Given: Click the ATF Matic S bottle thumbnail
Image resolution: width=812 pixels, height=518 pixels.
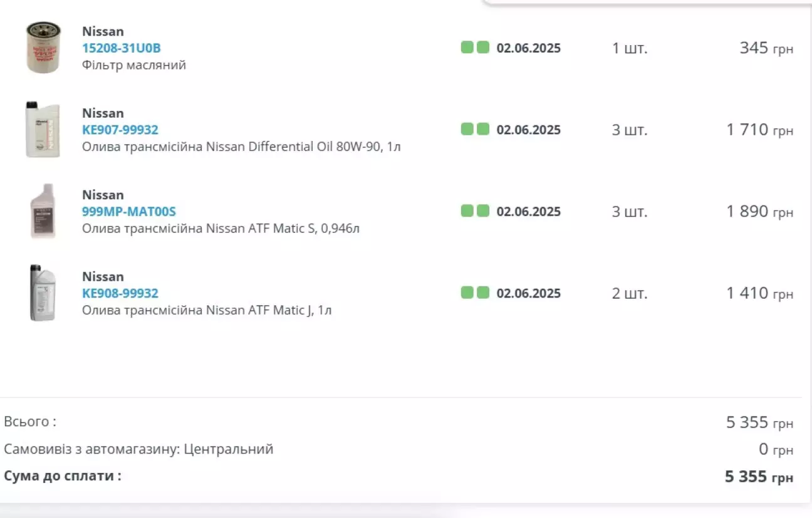Looking at the screenshot, I should pos(43,211).
